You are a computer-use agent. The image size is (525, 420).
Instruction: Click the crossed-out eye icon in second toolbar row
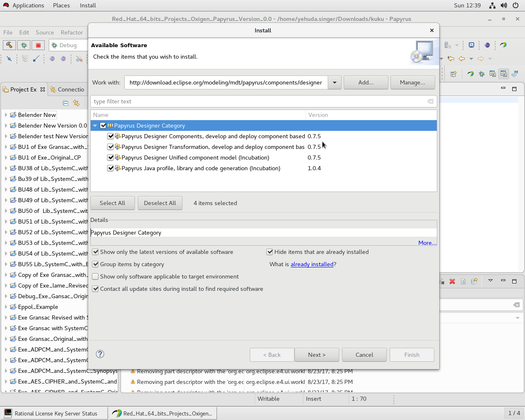pyautogui.click(x=9, y=59)
